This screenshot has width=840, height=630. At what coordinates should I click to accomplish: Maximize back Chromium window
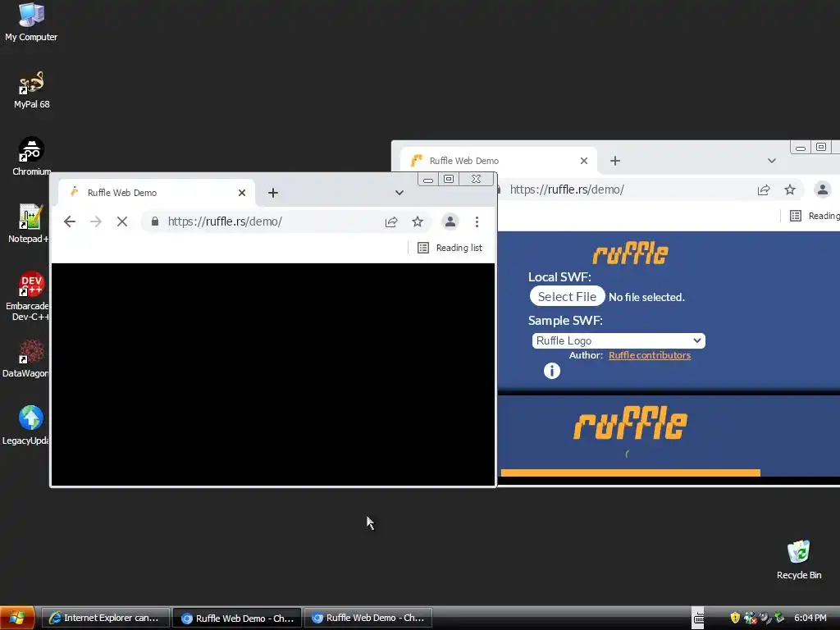pos(821,147)
